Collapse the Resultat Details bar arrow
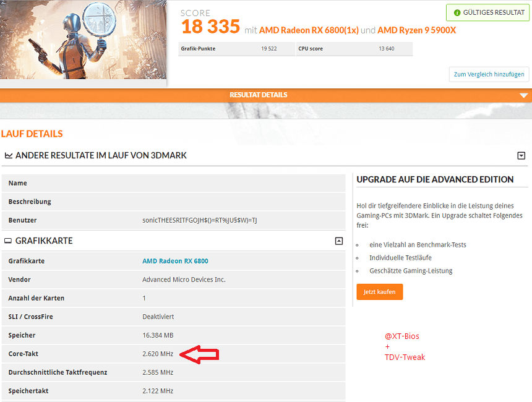 (523, 95)
